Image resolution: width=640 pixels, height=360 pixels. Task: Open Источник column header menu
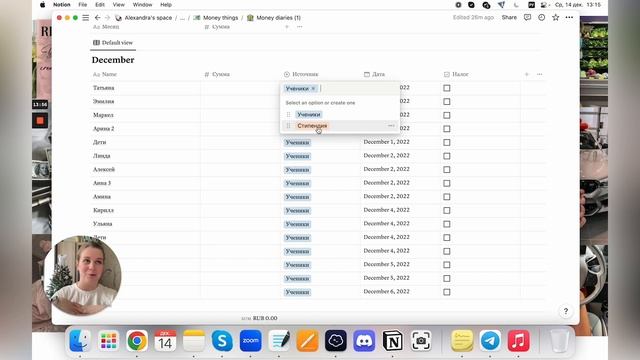coord(301,74)
